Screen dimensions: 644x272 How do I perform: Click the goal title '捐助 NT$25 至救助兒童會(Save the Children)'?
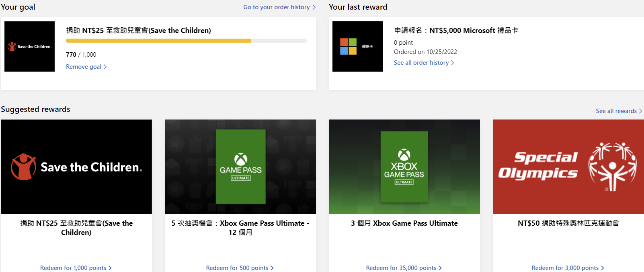coord(138,31)
